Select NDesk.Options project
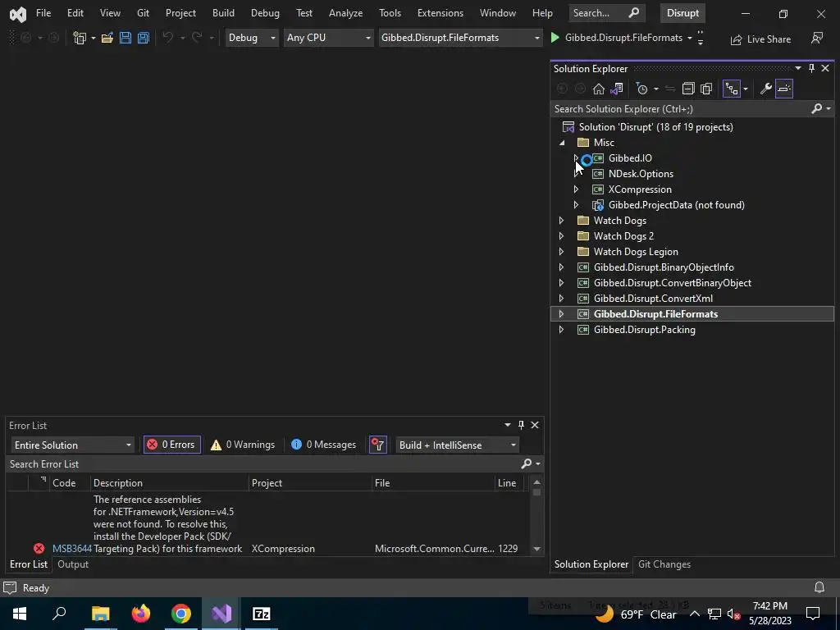The height and width of the screenshot is (630, 840). (641, 174)
